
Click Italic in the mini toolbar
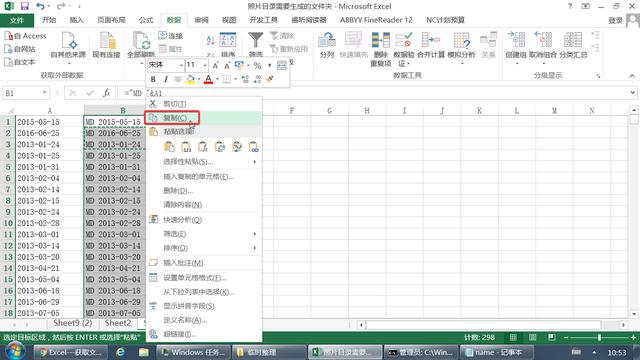point(165,79)
